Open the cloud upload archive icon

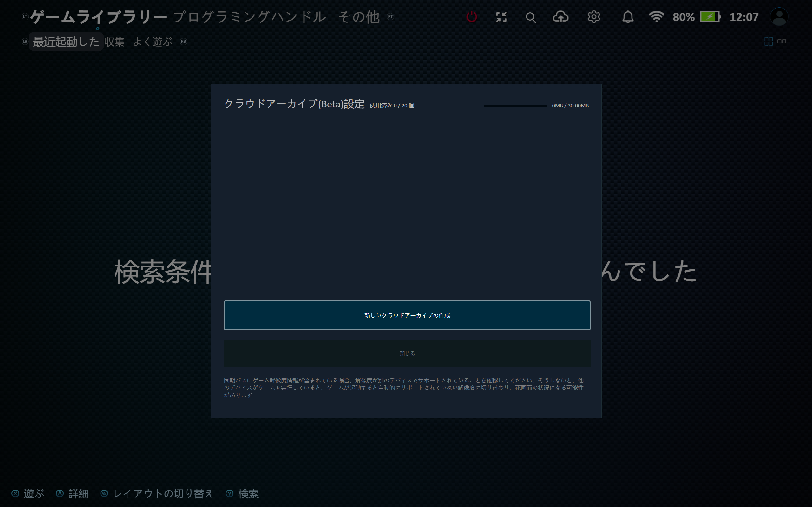[x=561, y=17]
